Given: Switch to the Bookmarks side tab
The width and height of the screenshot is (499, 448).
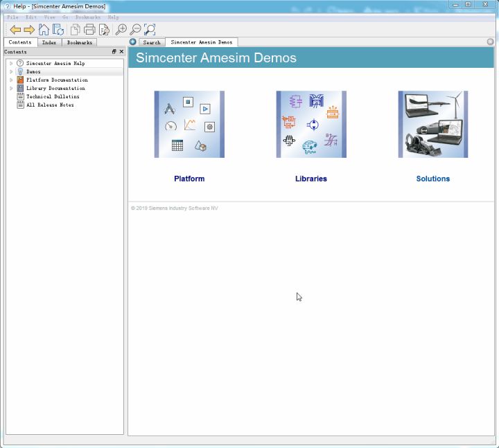Looking at the screenshot, I should coord(80,42).
